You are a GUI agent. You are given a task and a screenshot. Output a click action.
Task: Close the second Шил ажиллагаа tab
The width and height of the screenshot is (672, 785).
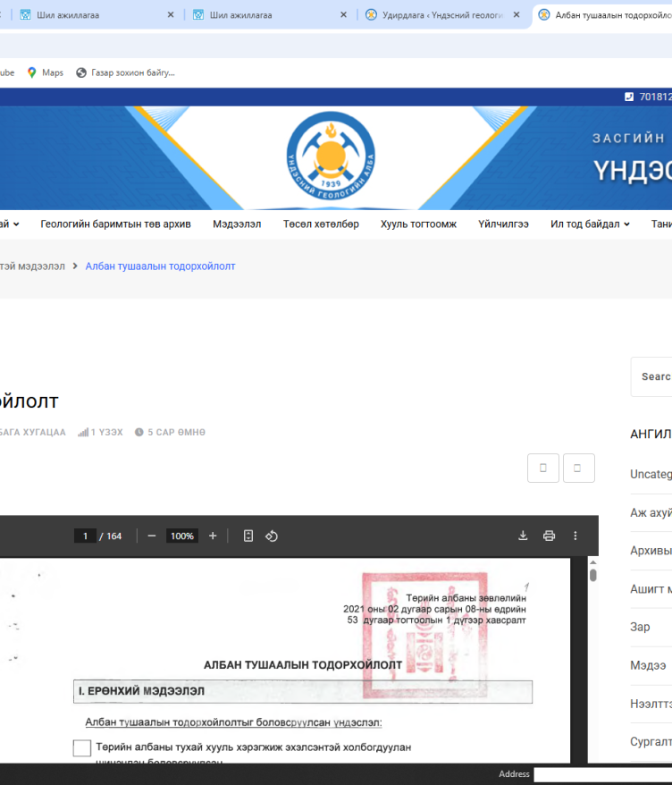[x=343, y=15]
